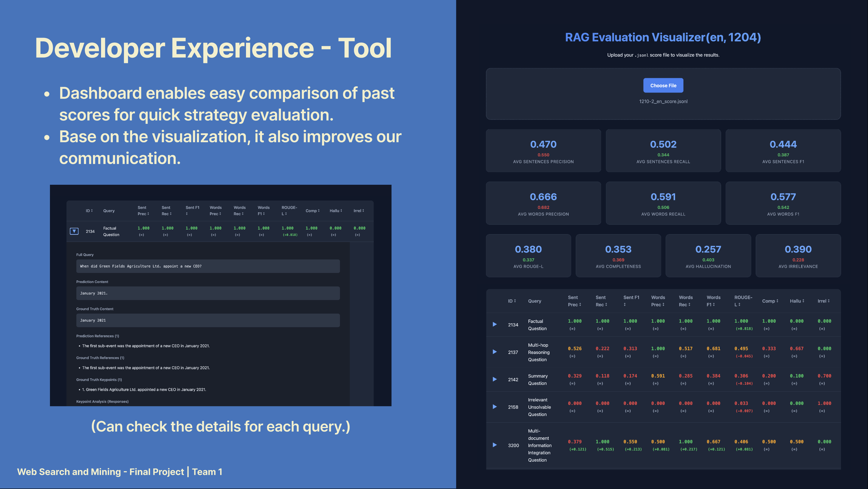This screenshot has height=489, width=868.
Task: Click the Choose File button
Action: [663, 85]
